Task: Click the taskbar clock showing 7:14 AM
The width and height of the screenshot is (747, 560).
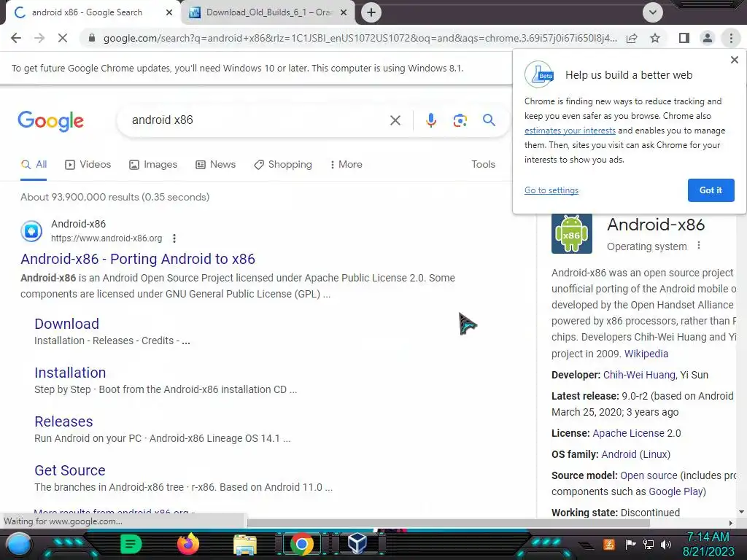Action: [x=708, y=544]
